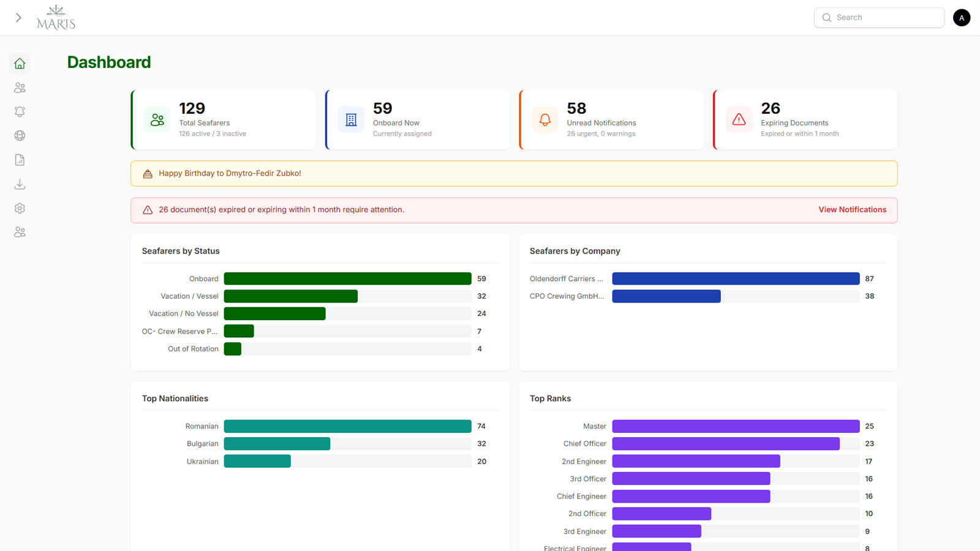Open the users icon at sidebar bottom
The height and width of the screenshot is (551, 980).
click(20, 232)
